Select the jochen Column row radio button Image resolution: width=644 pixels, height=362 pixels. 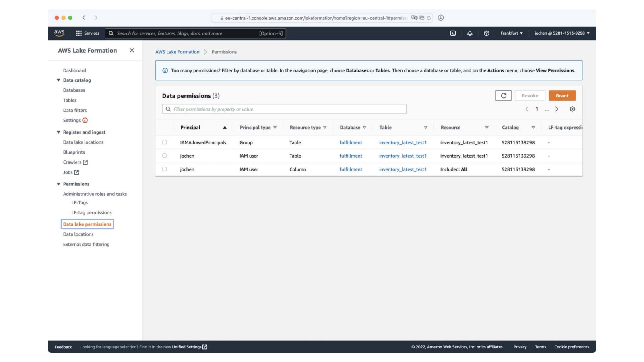(164, 169)
